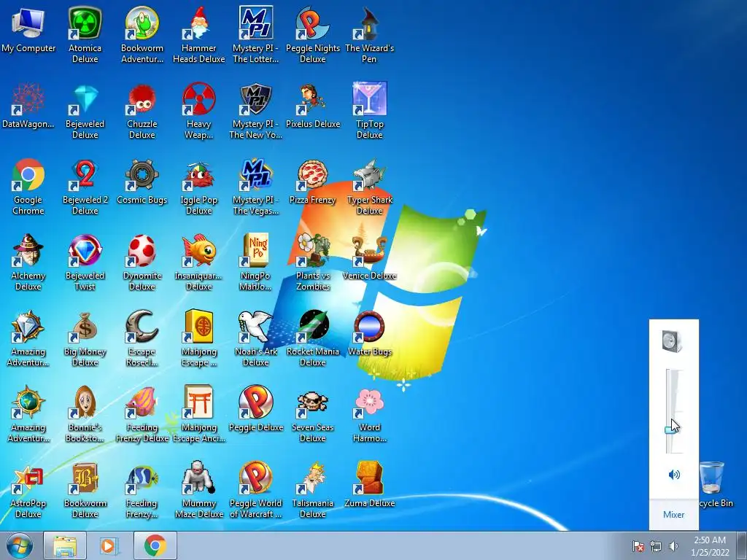
Task: Open the Windows Start menu
Action: click(x=20, y=545)
